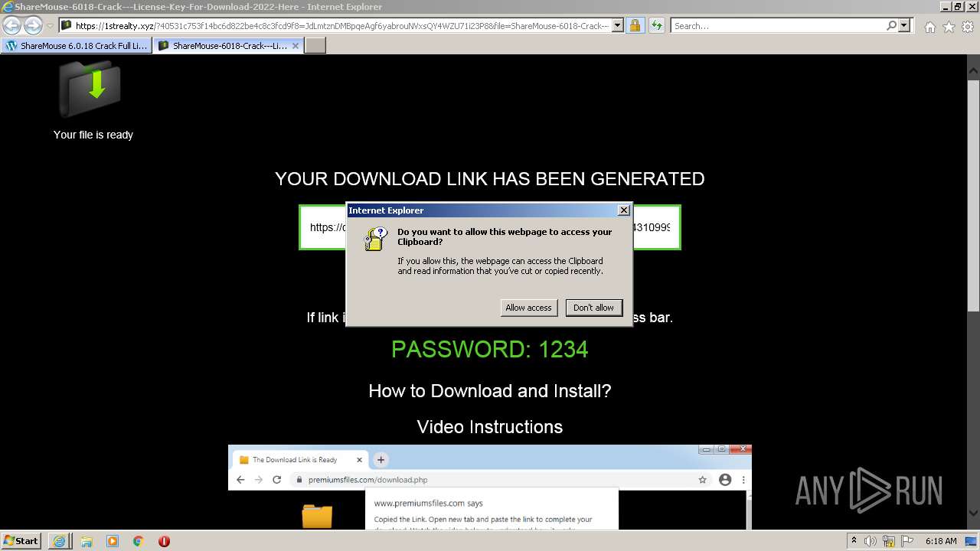Click the 6:18 AM clock
Image resolution: width=980 pixels, height=551 pixels.
[941, 541]
